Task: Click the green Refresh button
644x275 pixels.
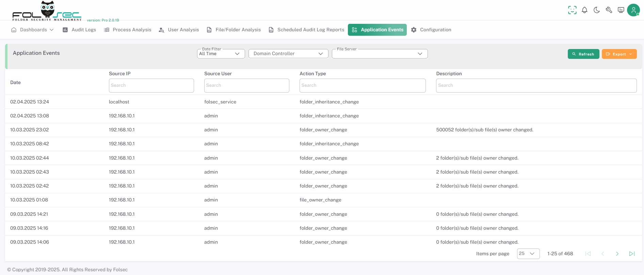Action: coord(583,54)
